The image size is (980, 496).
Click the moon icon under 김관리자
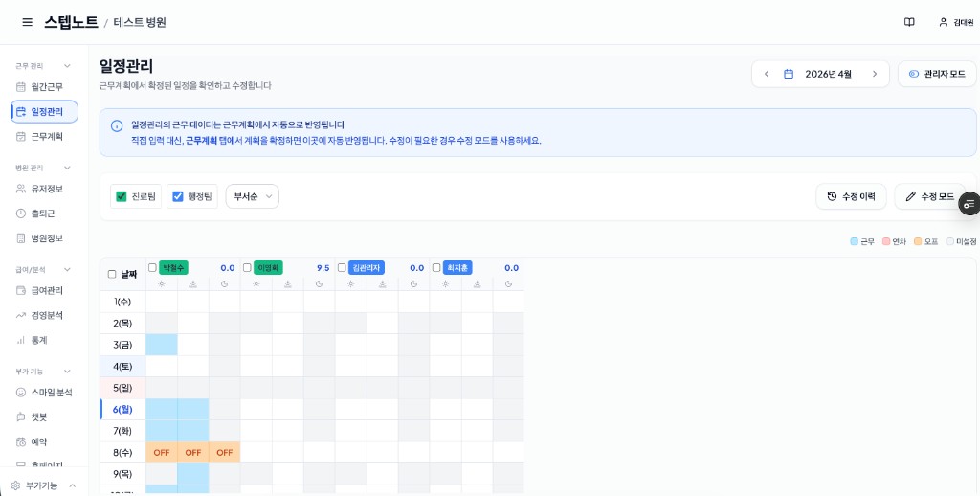coord(413,284)
